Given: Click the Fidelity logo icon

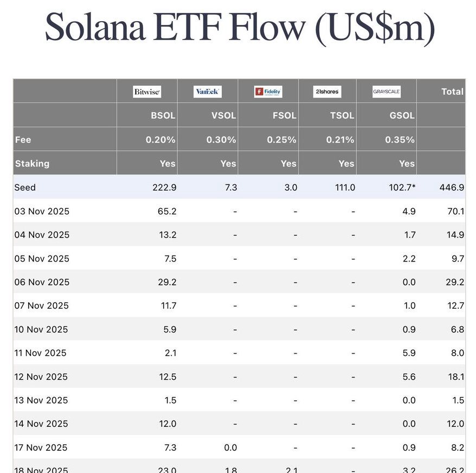Looking at the screenshot, I should (x=268, y=92).
